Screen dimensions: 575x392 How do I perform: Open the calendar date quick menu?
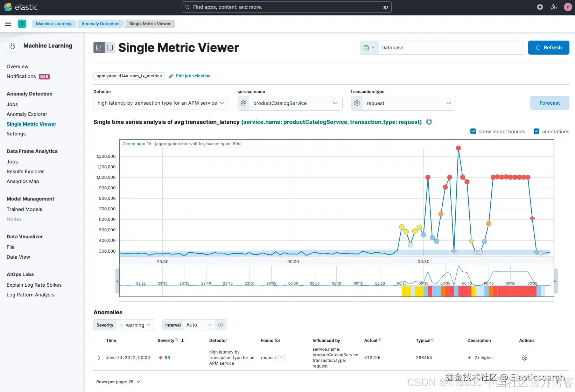click(x=369, y=48)
